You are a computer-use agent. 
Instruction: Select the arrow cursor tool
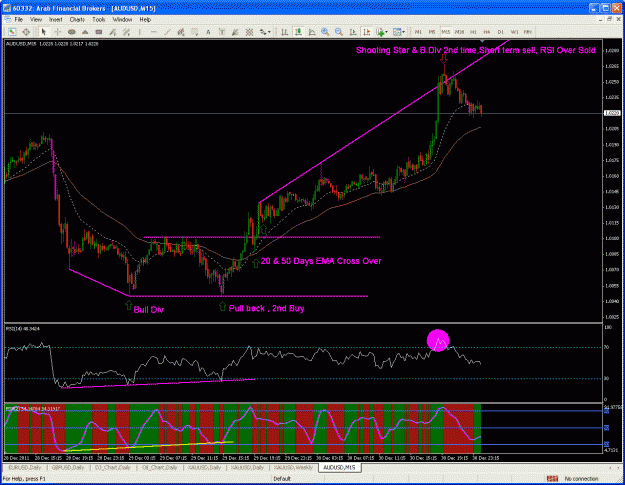coord(44,32)
